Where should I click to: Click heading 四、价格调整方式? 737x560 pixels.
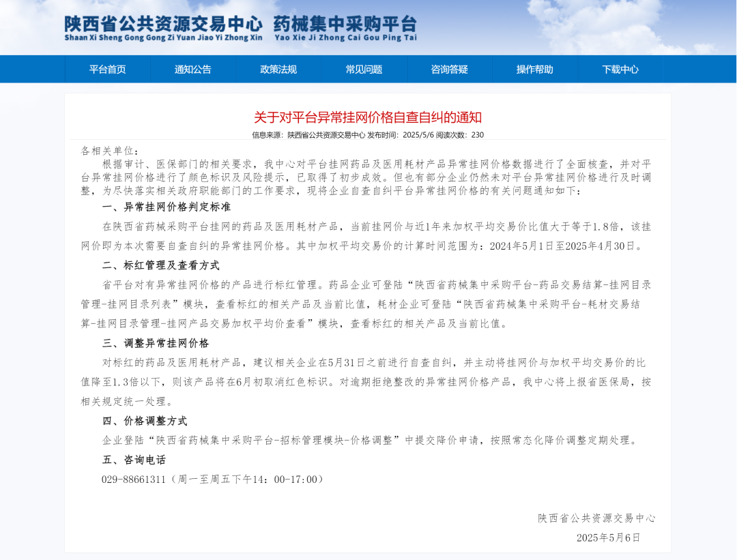tap(145, 421)
